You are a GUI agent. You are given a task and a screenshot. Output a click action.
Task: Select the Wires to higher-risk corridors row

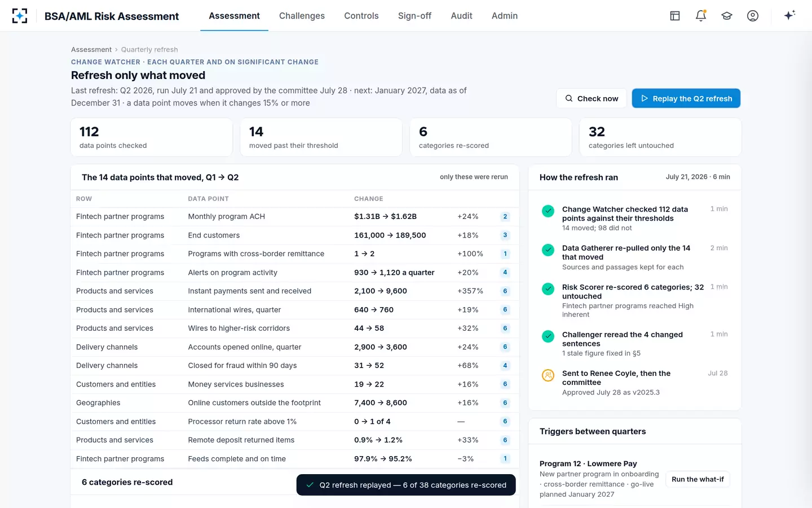[x=295, y=329]
